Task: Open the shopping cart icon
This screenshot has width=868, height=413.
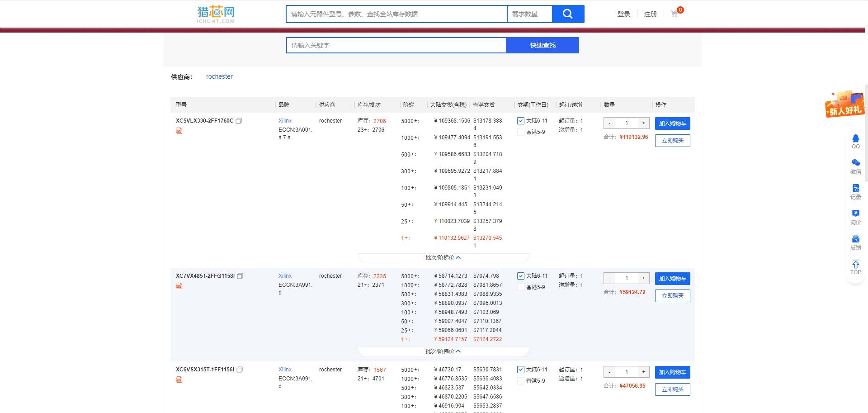Action: pyautogui.click(x=675, y=14)
